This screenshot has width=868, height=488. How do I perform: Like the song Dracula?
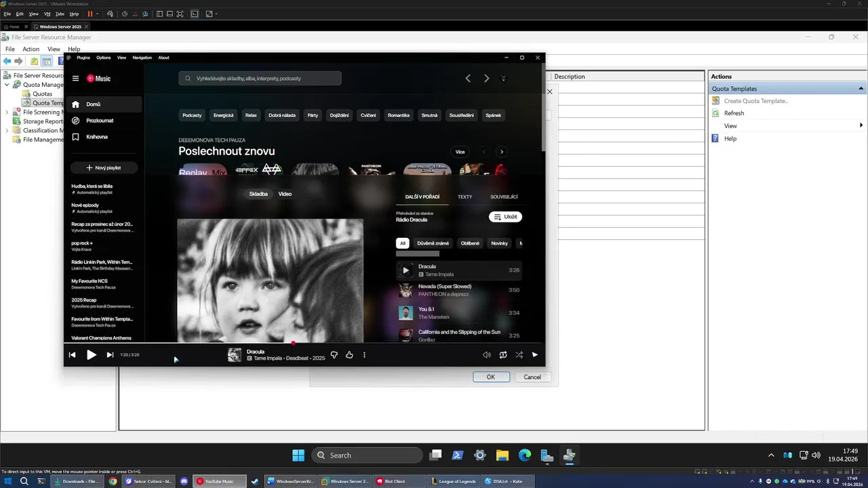(349, 354)
